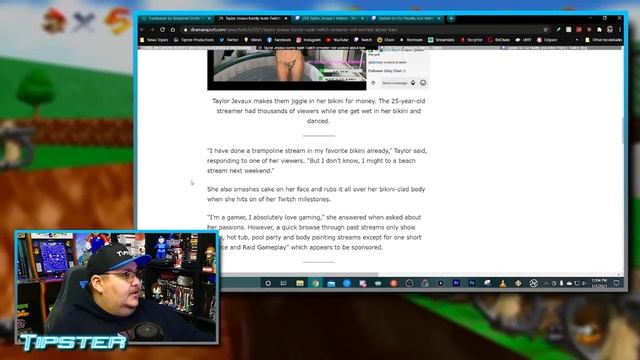
Task: Open the LBRY bookmark
Action: pos(523,40)
